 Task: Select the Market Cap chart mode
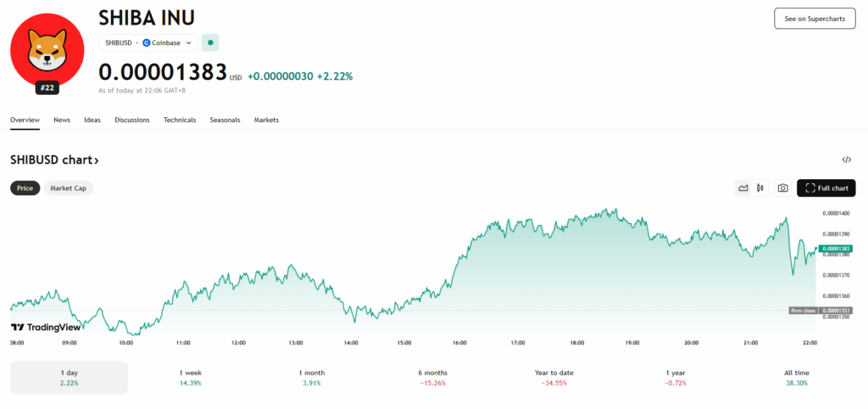tap(68, 188)
